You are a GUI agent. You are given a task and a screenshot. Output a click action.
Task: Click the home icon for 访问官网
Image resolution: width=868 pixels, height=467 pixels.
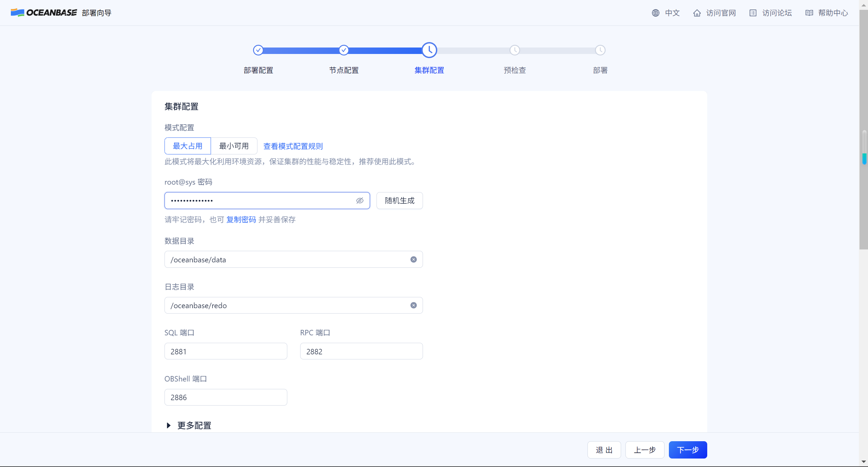[x=697, y=13]
